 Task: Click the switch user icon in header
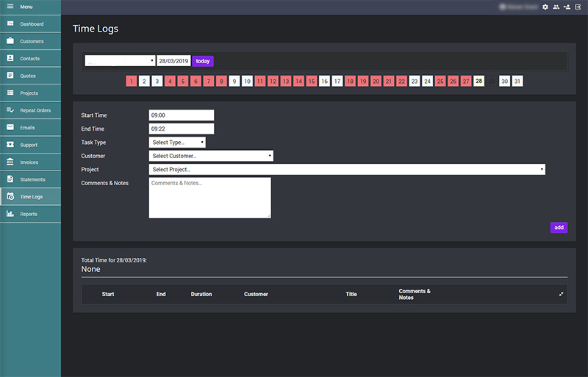coord(567,7)
